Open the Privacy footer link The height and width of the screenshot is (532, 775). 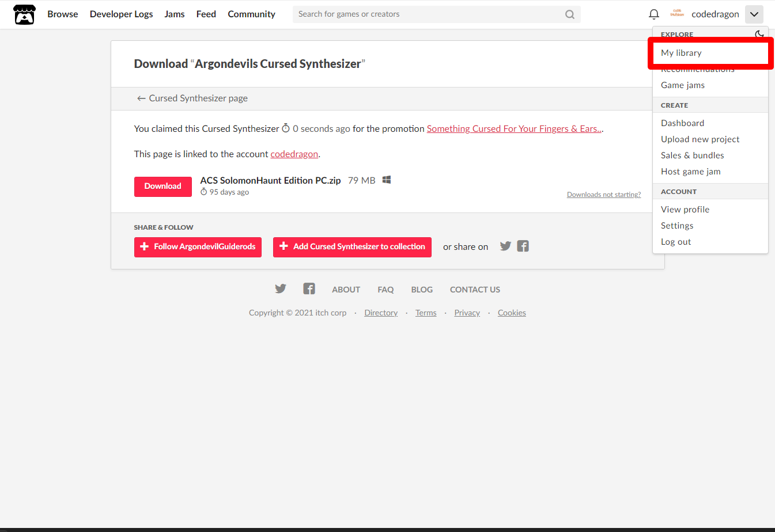pyautogui.click(x=467, y=313)
